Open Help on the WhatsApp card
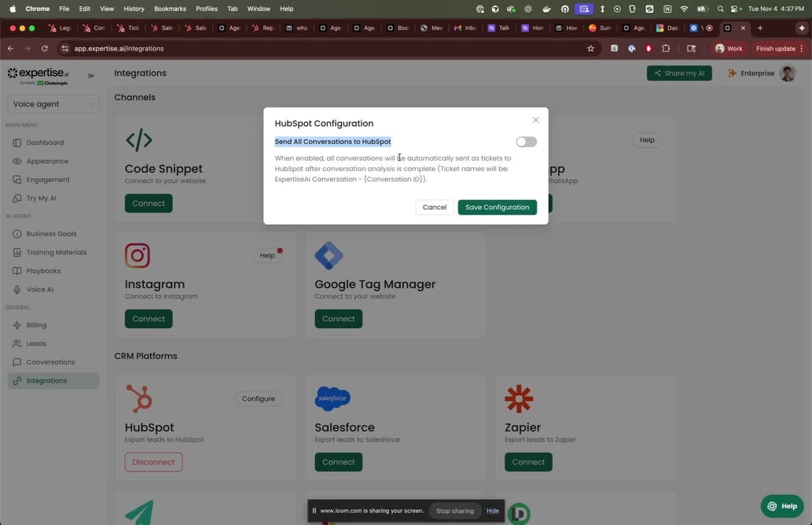The width and height of the screenshot is (812, 525). [647, 140]
